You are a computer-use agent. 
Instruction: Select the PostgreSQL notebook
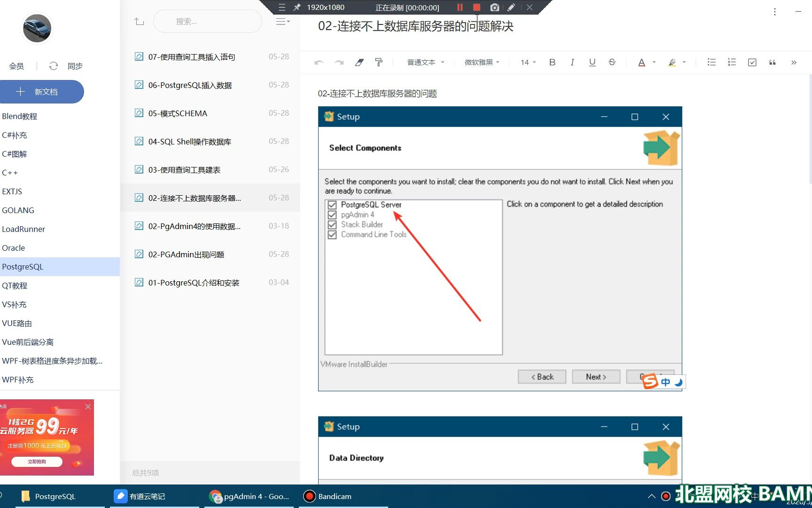(60, 267)
